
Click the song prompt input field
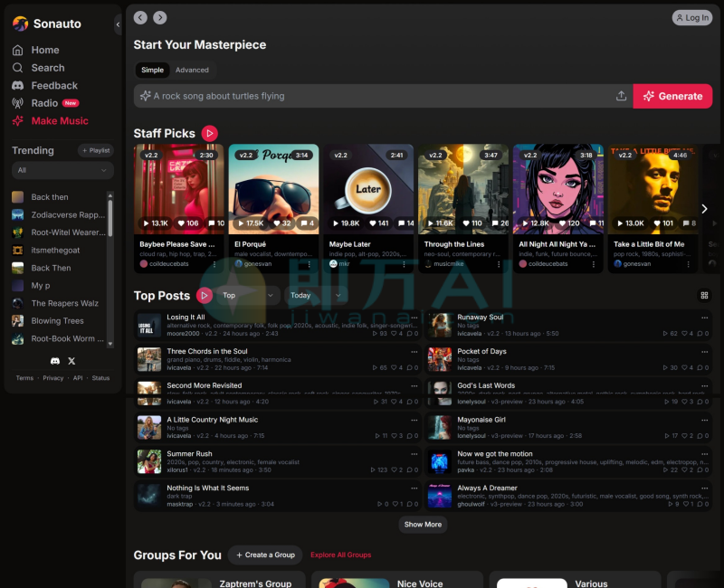(371, 96)
